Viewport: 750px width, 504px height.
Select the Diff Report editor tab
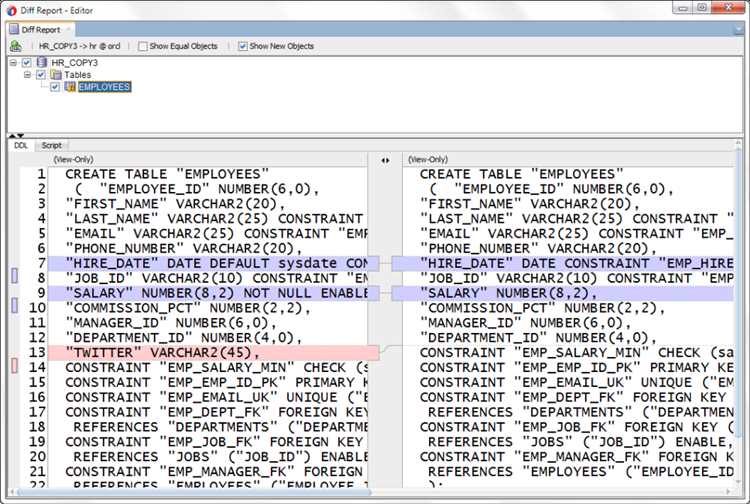[x=41, y=30]
